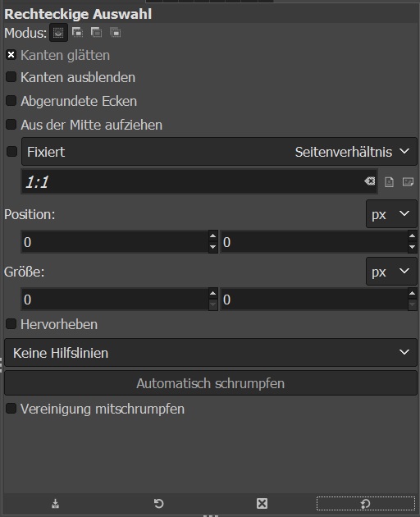Select subtract from selection mode icon

[96, 32]
